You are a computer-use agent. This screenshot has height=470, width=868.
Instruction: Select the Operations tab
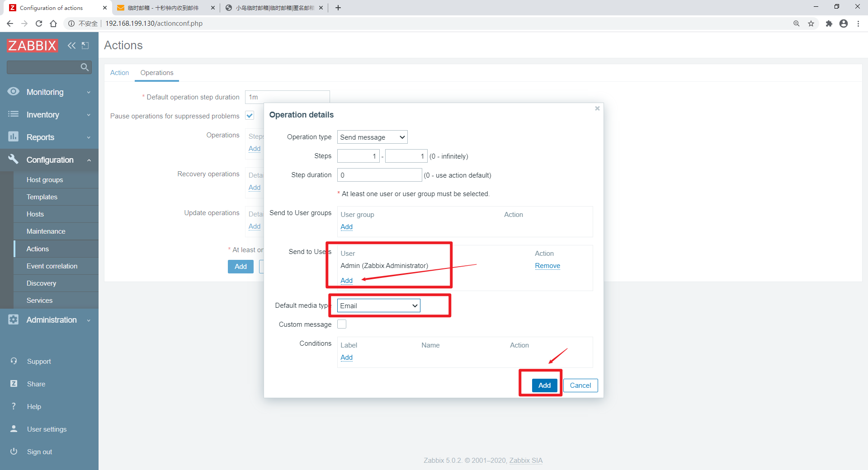coord(157,73)
